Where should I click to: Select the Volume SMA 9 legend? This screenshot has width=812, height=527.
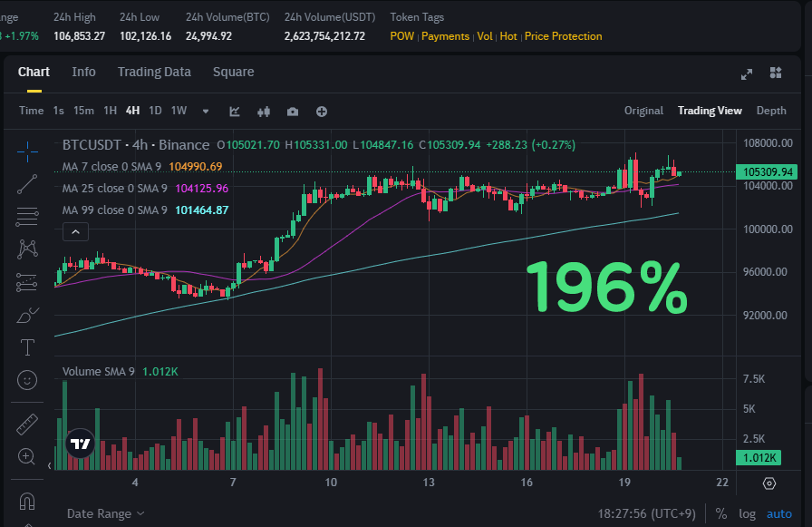coord(99,372)
